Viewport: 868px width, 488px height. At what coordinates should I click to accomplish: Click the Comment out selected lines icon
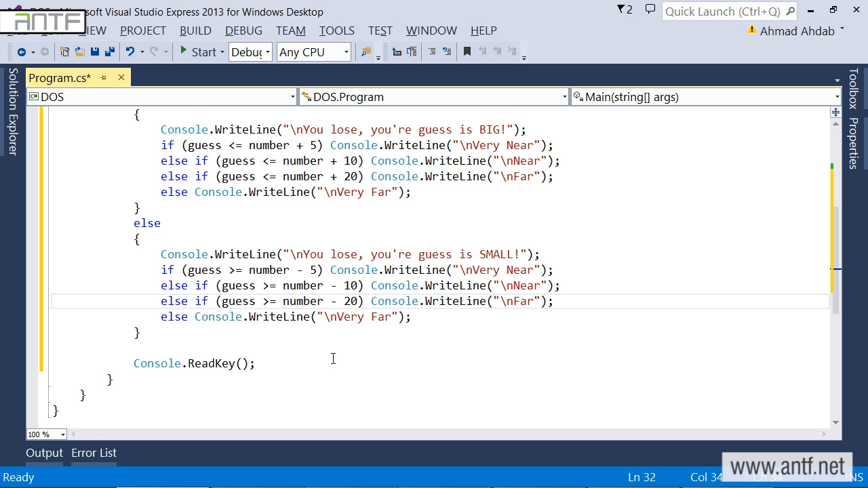[431, 52]
